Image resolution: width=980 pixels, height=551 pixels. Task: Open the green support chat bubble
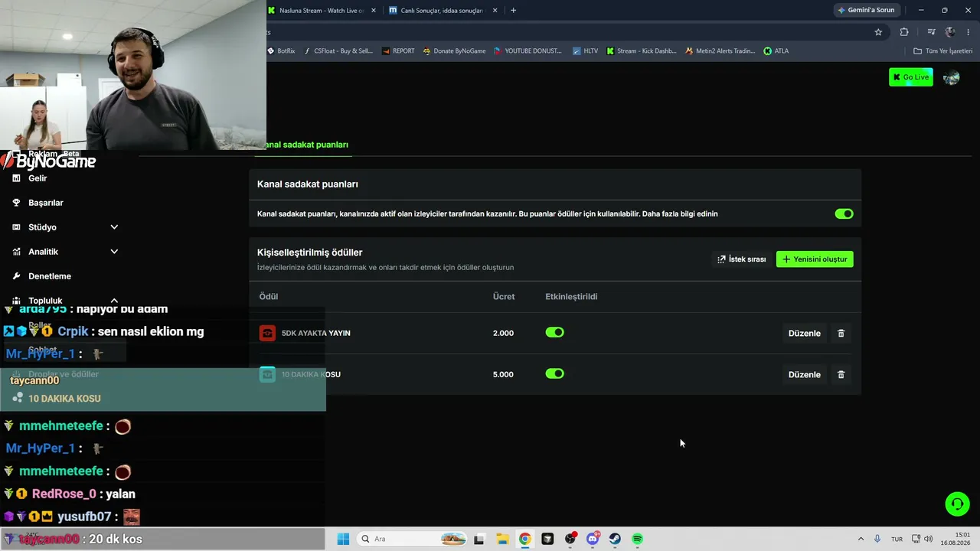coord(956,504)
